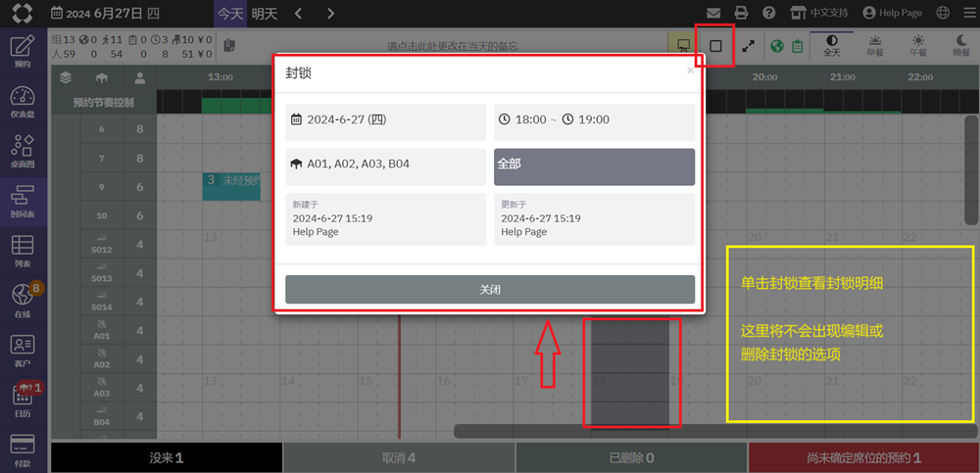Select the 全天 all-day period tab
Viewport: 980px width, 473px height.
click(x=832, y=46)
